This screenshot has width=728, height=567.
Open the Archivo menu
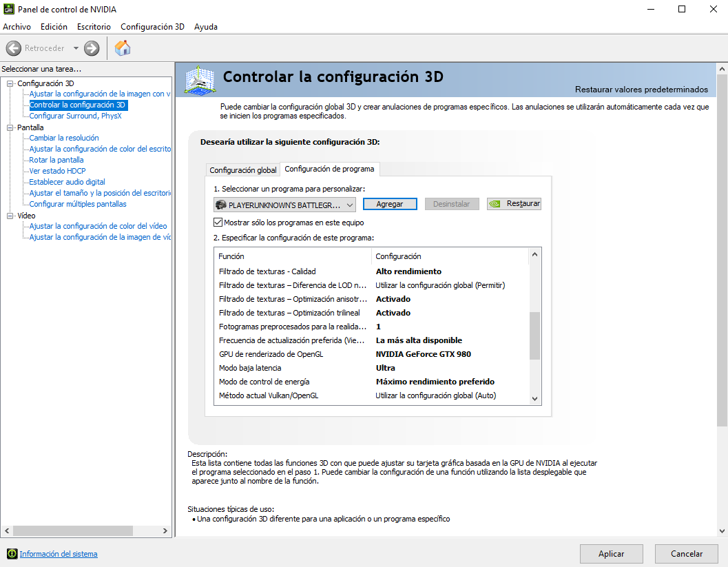pyautogui.click(x=17, y=27)
